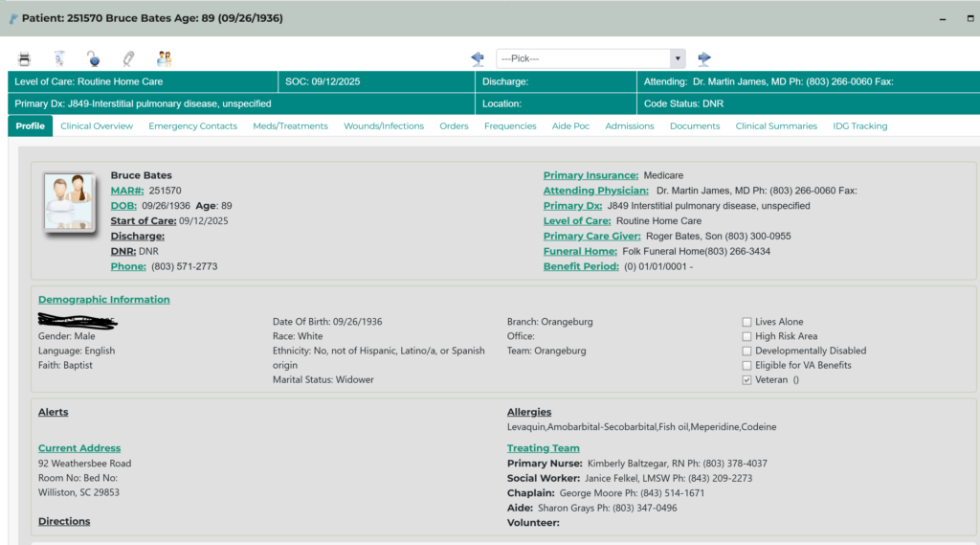
Task: Click the printer icon in toolbar
Action: coord(24,58)
